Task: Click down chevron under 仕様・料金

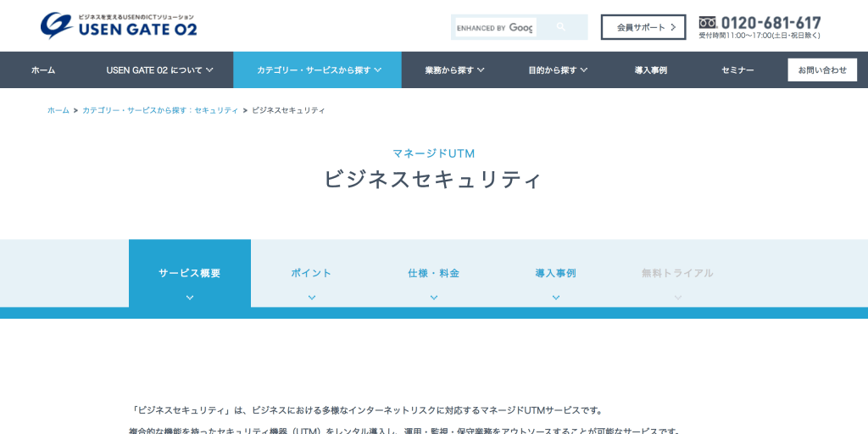Action: pyautogui.click(x=434, y=298)
